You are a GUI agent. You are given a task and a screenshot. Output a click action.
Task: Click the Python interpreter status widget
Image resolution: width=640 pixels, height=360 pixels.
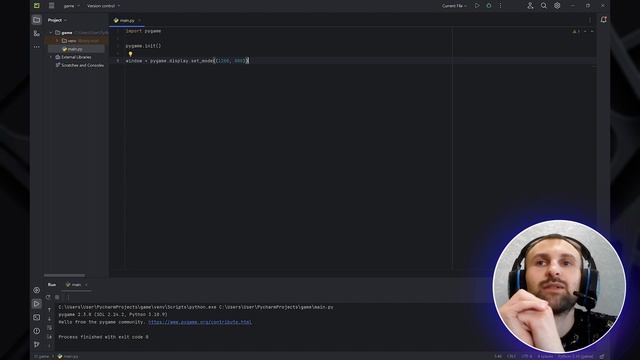coord(576,356)
